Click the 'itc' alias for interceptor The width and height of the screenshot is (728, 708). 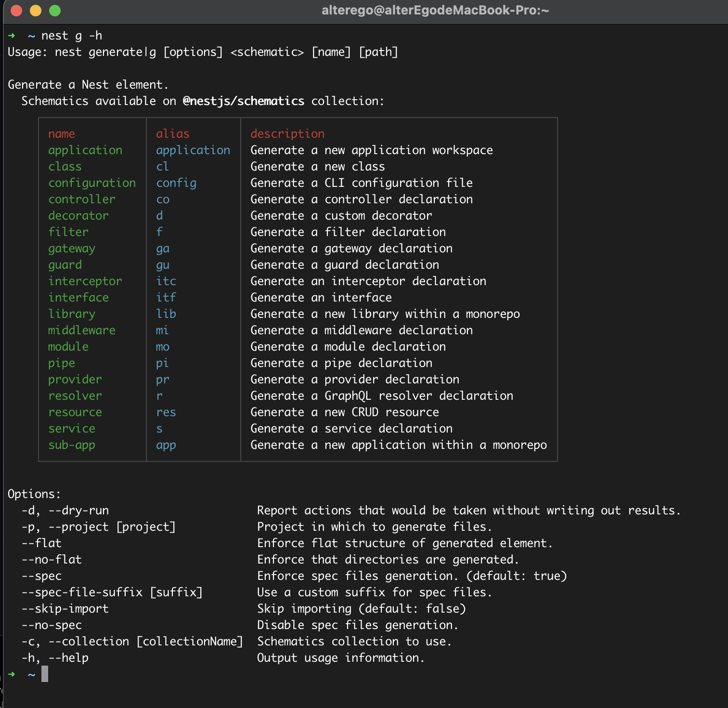[x=166, y=281]
